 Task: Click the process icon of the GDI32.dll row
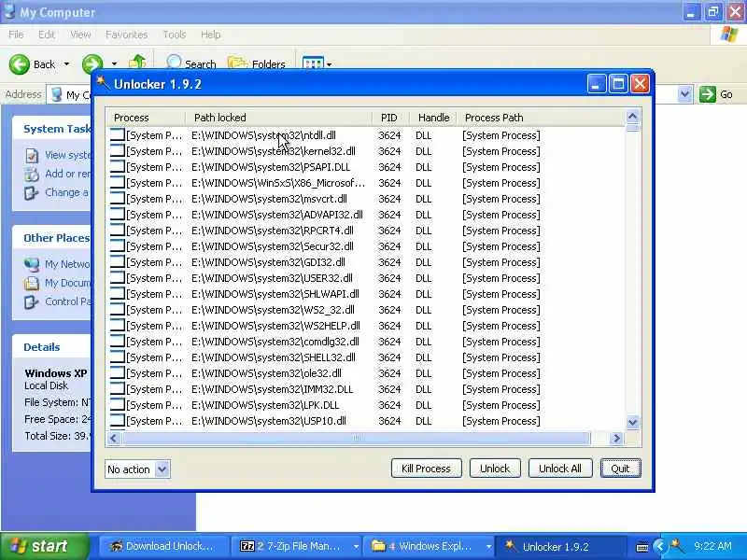118,261
